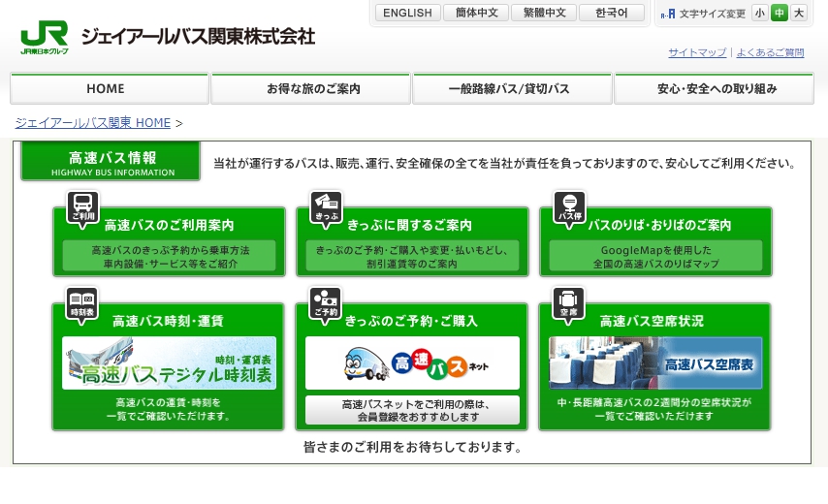Open the よくあるご質問 link

pos(770,52)
